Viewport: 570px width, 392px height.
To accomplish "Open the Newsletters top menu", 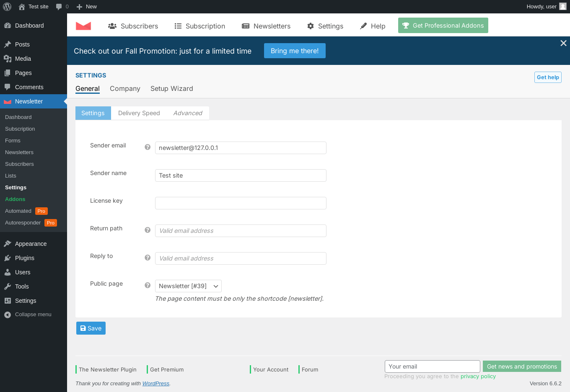I will coord(266,26).
